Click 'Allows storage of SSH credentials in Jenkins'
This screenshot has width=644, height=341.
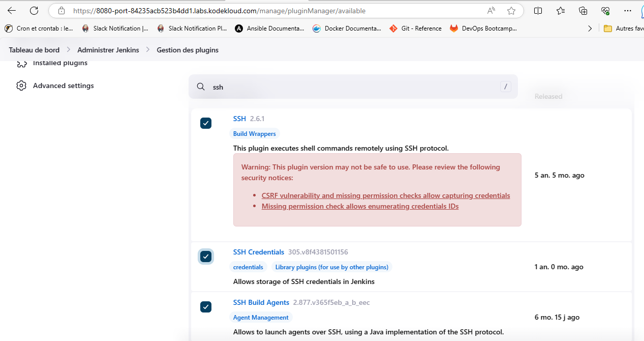(x=304, y=281)
